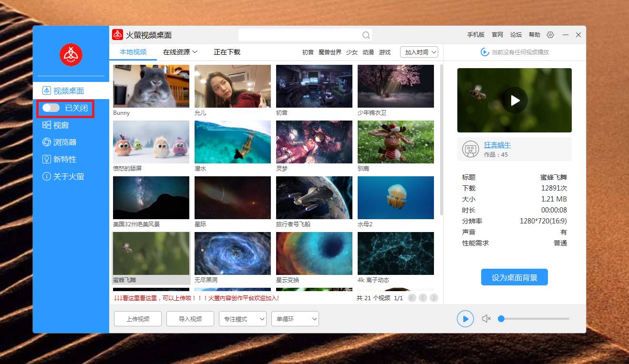Expand the 专注模式 dropdown
The image size is (629, 364).
[242, 319]
